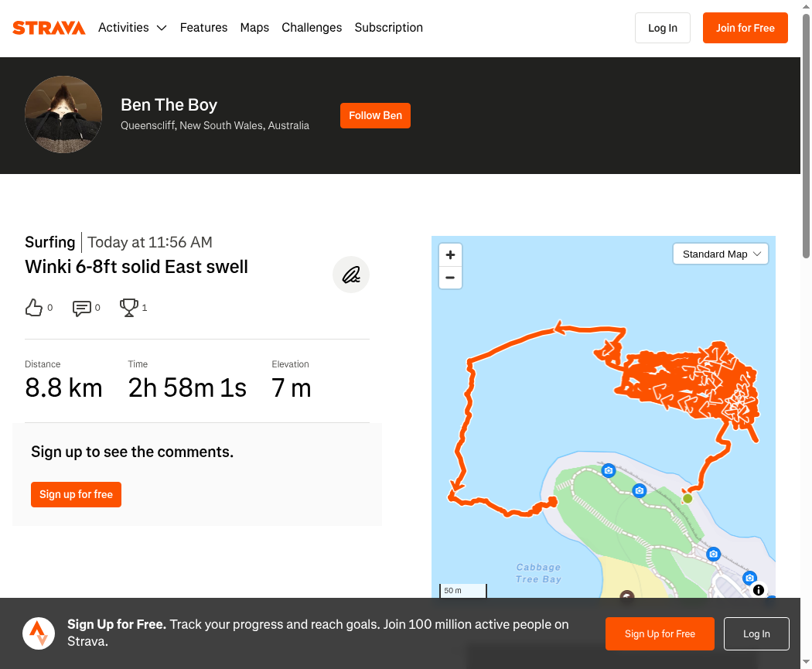The width and height of the screenshot is (812, 669).
Task: Open comments via speech bubble icon
Action: click(82, 308)
